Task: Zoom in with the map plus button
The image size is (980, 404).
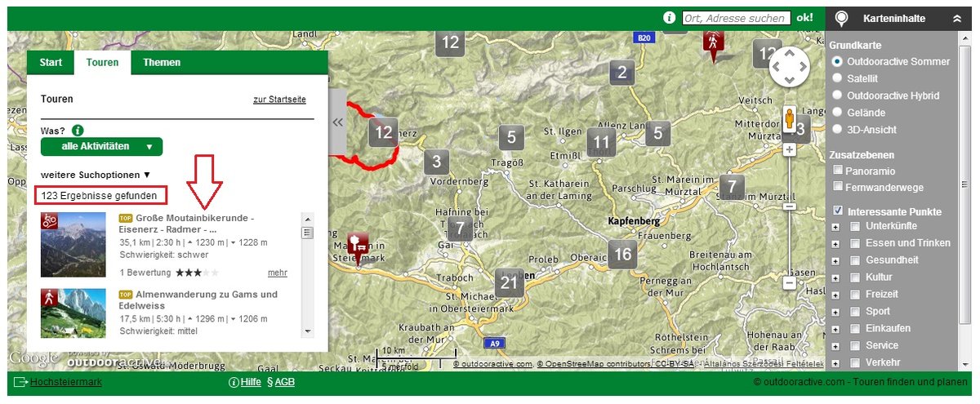Action: tap(789, 150)
